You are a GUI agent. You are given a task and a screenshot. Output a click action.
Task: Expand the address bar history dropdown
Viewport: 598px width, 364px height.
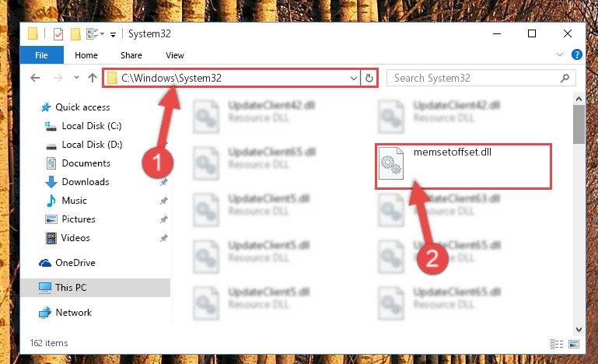pyautogui.click(x=354, y=79)
